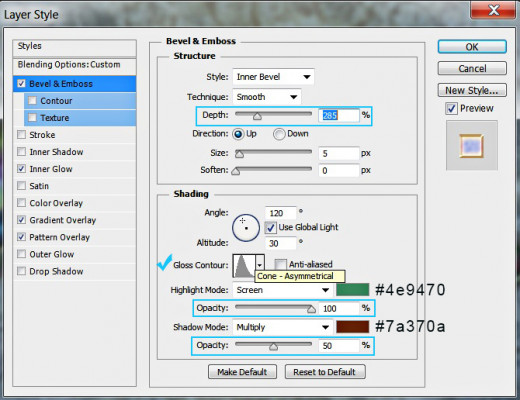
Task: Open the Gloss Contour picker arrow
Action: coord(260,265)
